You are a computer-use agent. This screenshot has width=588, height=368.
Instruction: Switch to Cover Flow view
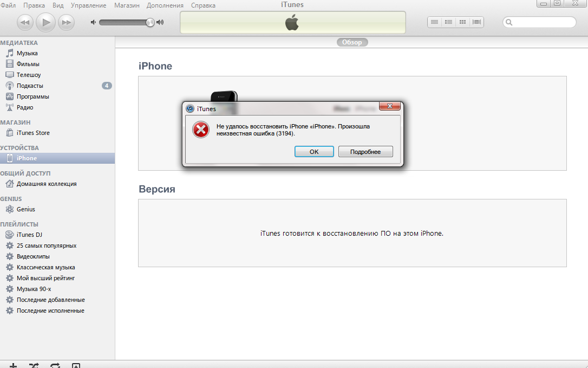click(x=476, y=22)
